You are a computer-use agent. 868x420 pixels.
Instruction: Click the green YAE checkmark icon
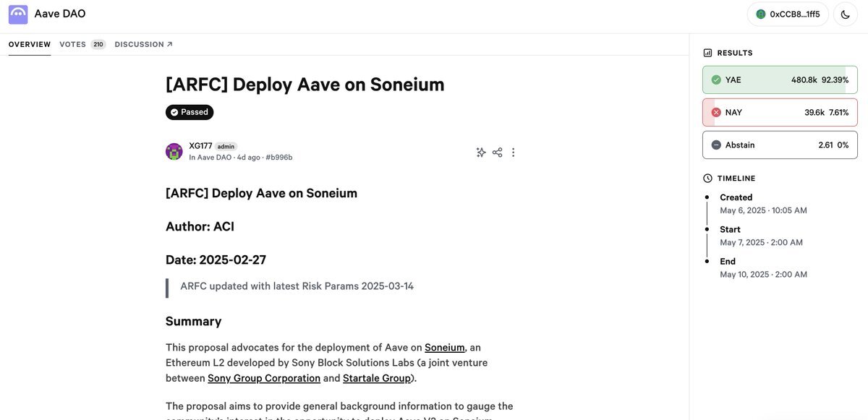(x=716, y=80)
